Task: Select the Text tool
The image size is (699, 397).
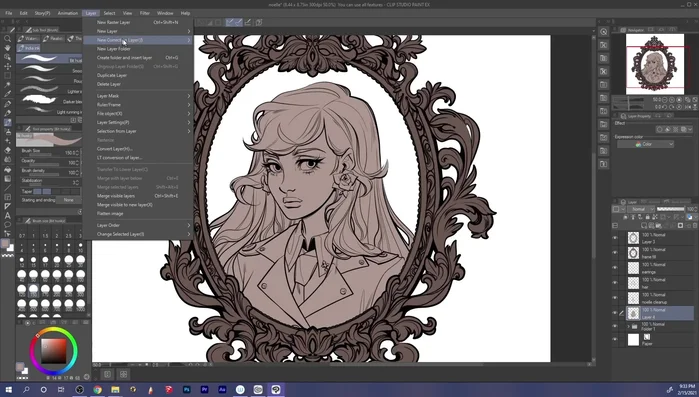Action: (x=8, y=216)
